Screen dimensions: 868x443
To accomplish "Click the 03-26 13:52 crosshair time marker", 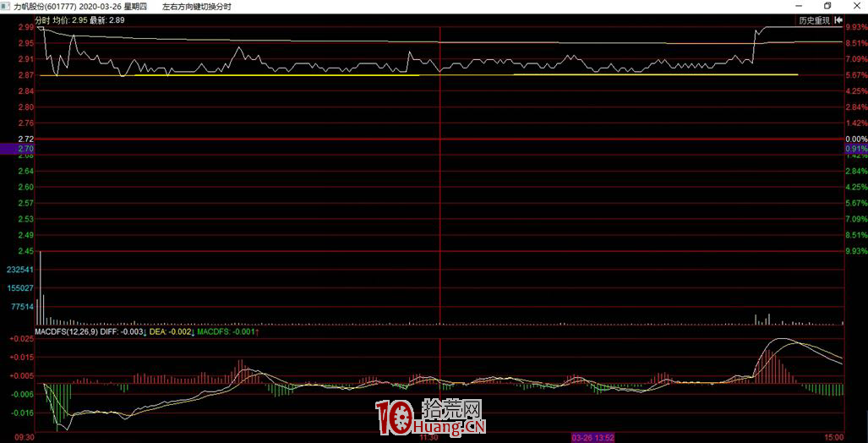I will 594,437.
